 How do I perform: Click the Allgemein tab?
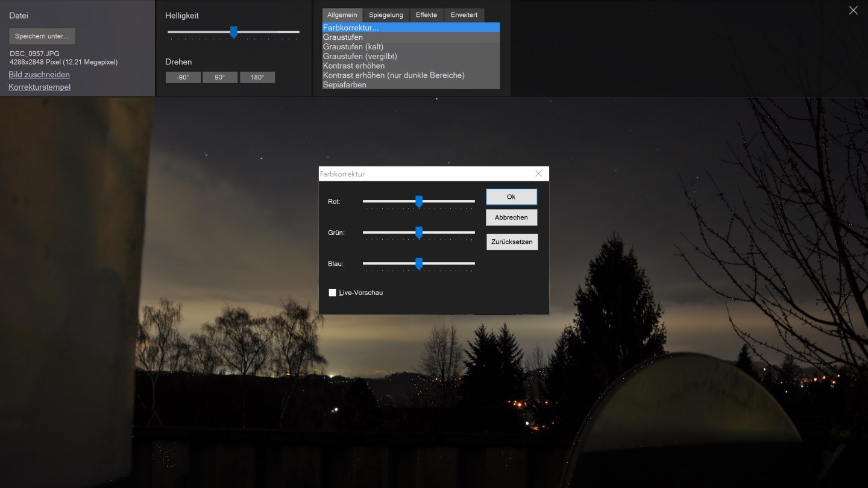(x=342, y=15)
